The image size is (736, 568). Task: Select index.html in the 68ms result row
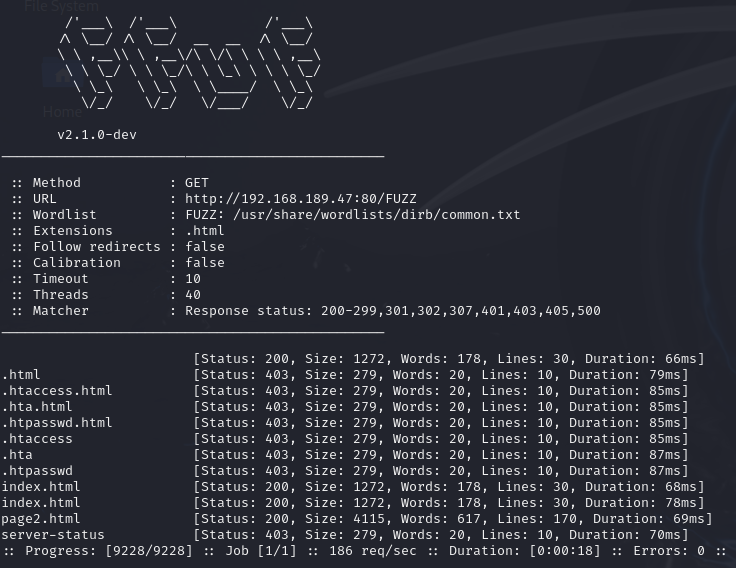click(x=41, y=487)
